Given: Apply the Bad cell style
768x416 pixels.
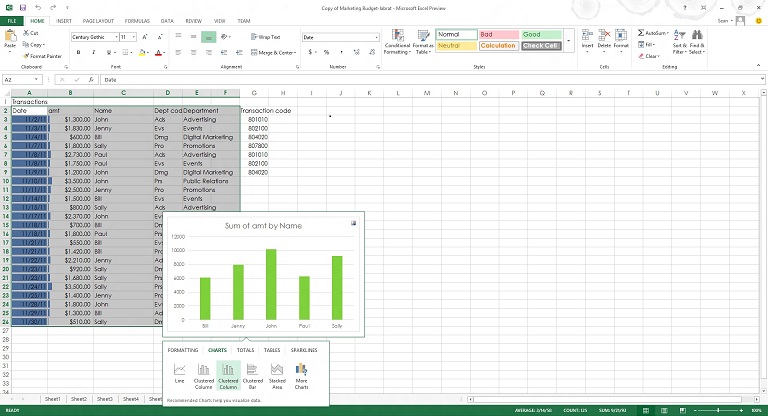Looking at the screenshot, I should [x=498, y=34].
